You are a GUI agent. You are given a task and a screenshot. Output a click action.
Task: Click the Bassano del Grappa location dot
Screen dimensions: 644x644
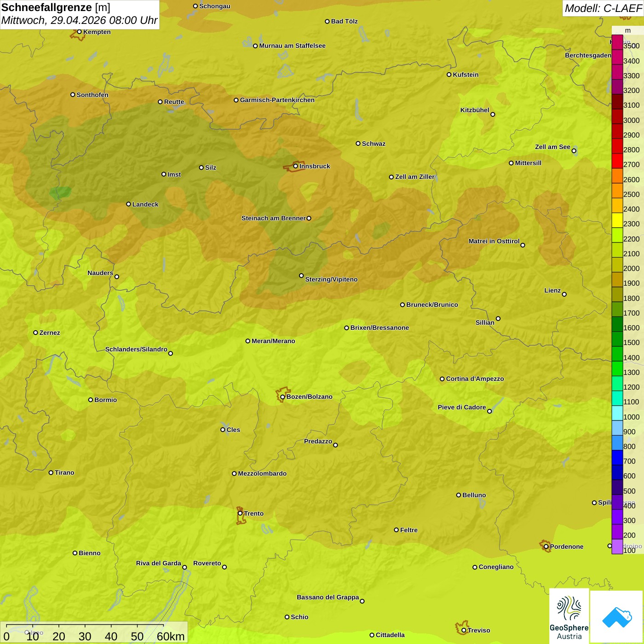(x=362, y=601)
